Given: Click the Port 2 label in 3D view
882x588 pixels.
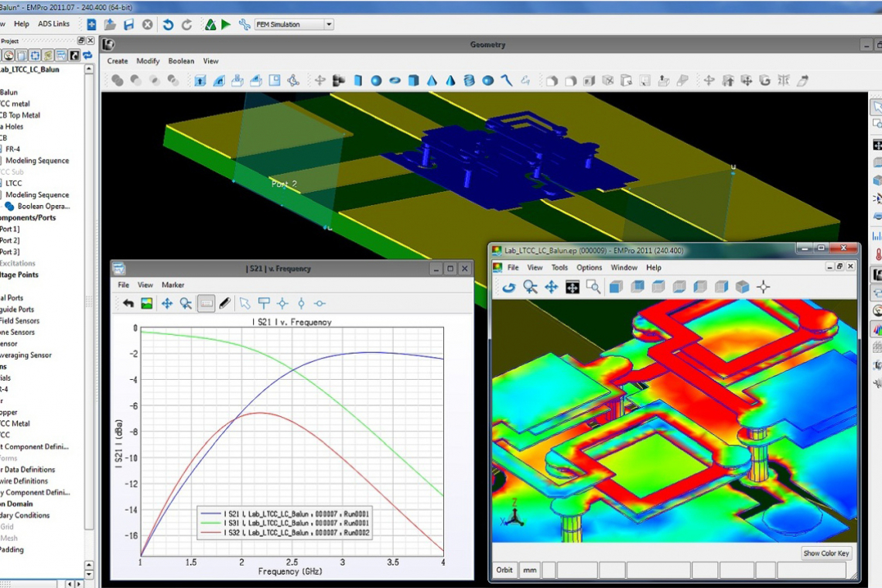Looking at the screenshot, I should pyautogui.click(x=284, y=184).
